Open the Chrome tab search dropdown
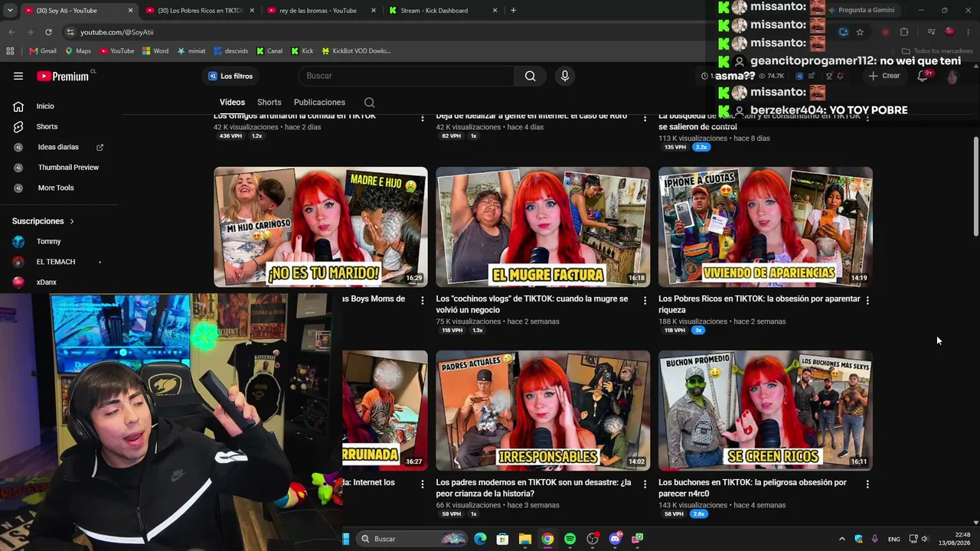This screenshot has width=980, height=551. [x=10, y=11]
